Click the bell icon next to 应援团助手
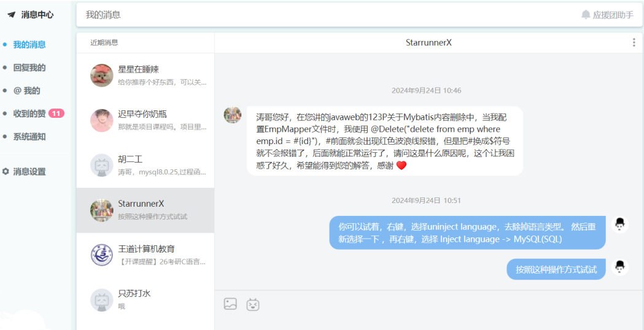Viewport: 644px width, 330px height. (x=586, y=15)
